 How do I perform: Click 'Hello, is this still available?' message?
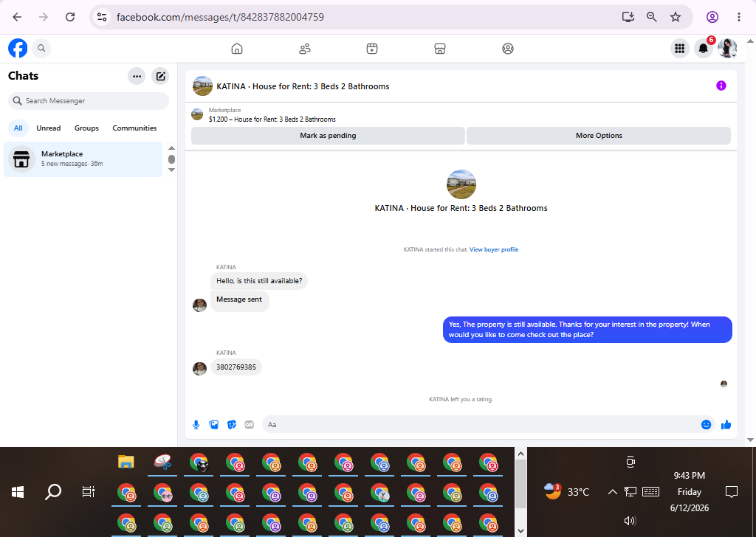(x=259, y=281)
